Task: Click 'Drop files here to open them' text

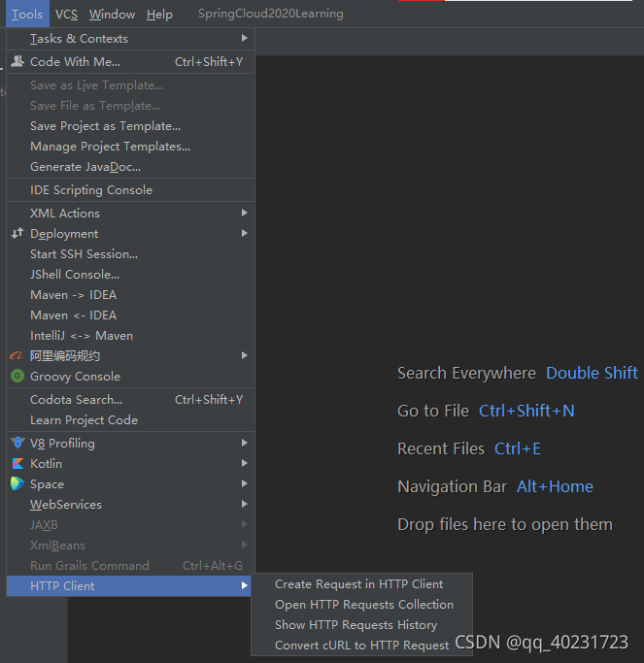Action: click(505, 524)
